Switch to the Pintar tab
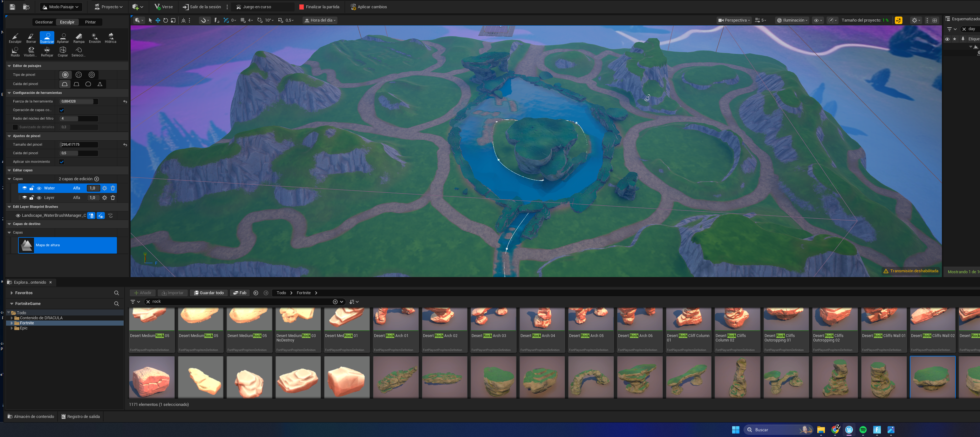The width and height of the screenshot is (980, 437). click(x=90, y=22)
